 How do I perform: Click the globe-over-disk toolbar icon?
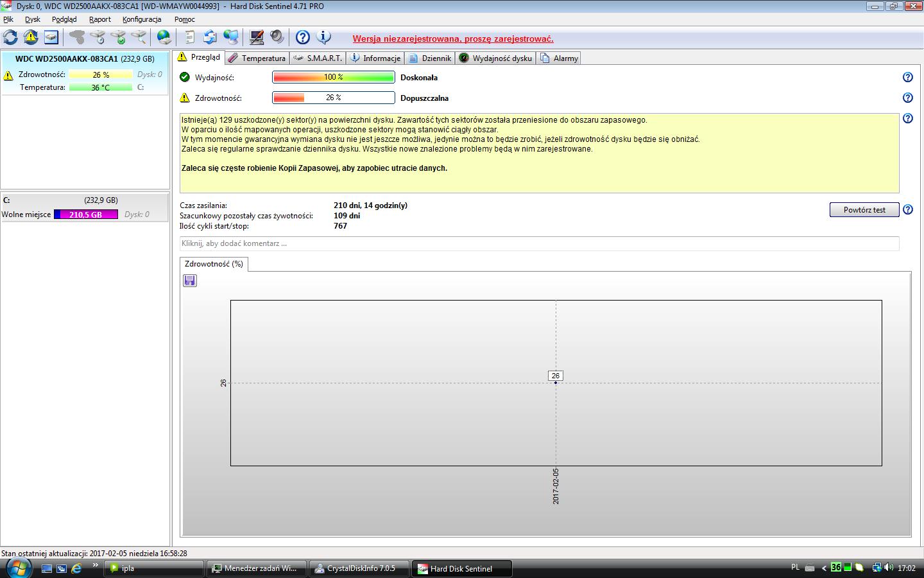coord(164,37)
